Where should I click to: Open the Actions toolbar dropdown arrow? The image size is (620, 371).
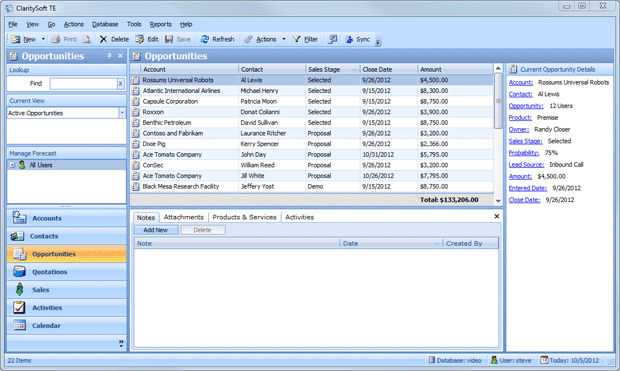click(x=284, y=39)
